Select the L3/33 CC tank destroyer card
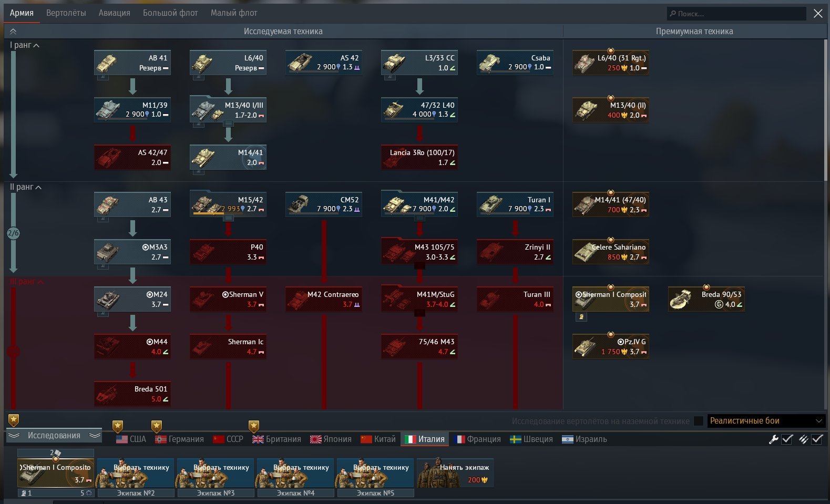 [419, 63]
